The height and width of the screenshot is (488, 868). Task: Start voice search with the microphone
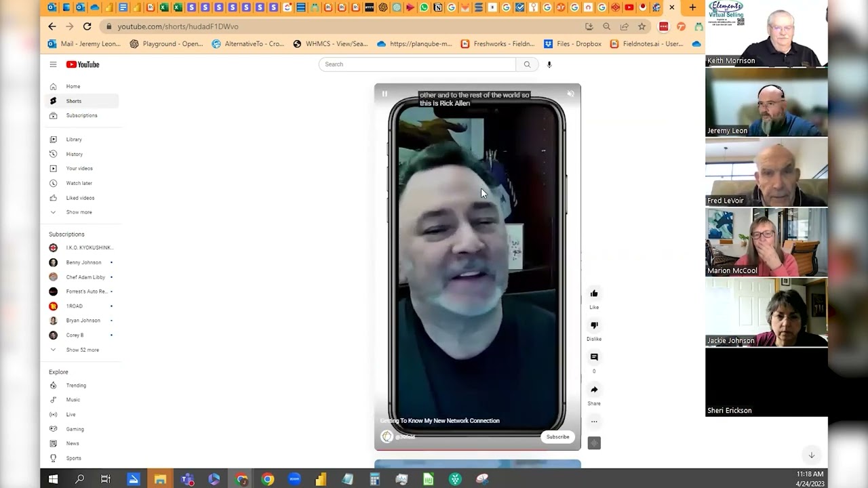click(x=549, y=64)
